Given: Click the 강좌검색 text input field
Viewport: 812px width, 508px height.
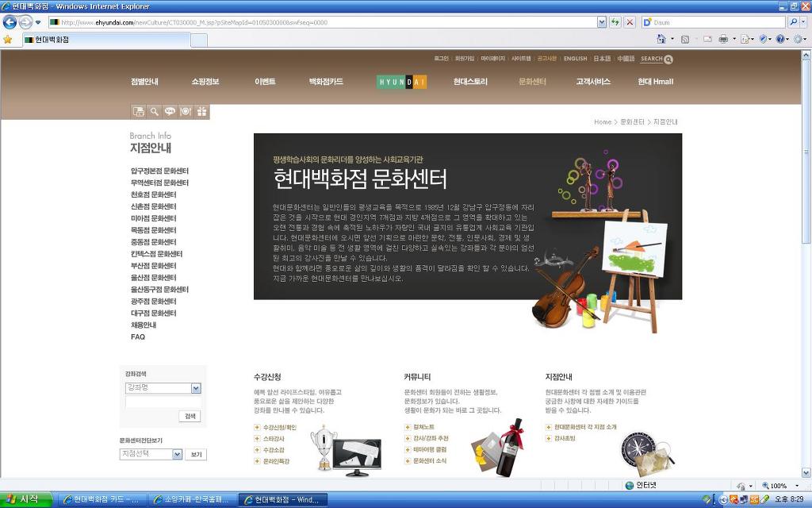Looking at the screenshot, I should (163, 402).
